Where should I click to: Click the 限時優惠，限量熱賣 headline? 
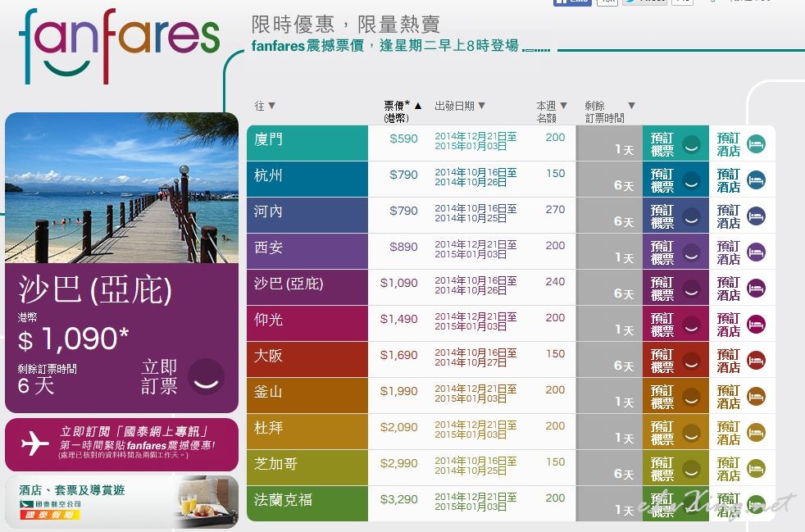pos(345,24)
